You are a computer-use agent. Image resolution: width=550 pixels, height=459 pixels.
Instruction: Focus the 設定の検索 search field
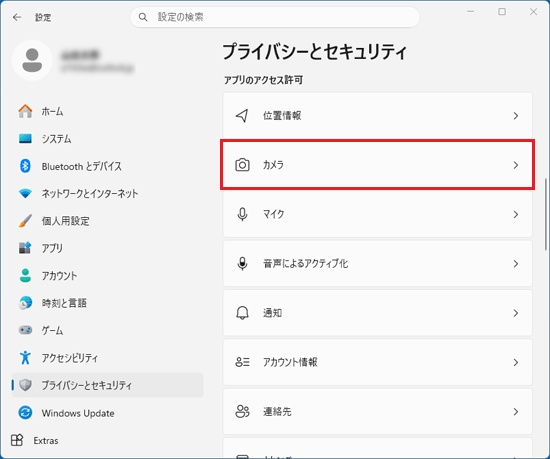275,17
